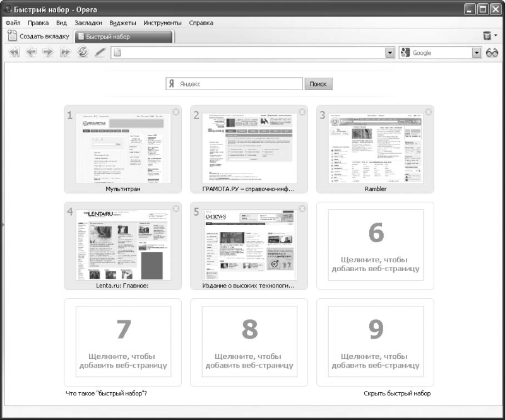Open the Google search engine dropdown
The height and width of the screenshot is (420, 505).
point(477,53)
